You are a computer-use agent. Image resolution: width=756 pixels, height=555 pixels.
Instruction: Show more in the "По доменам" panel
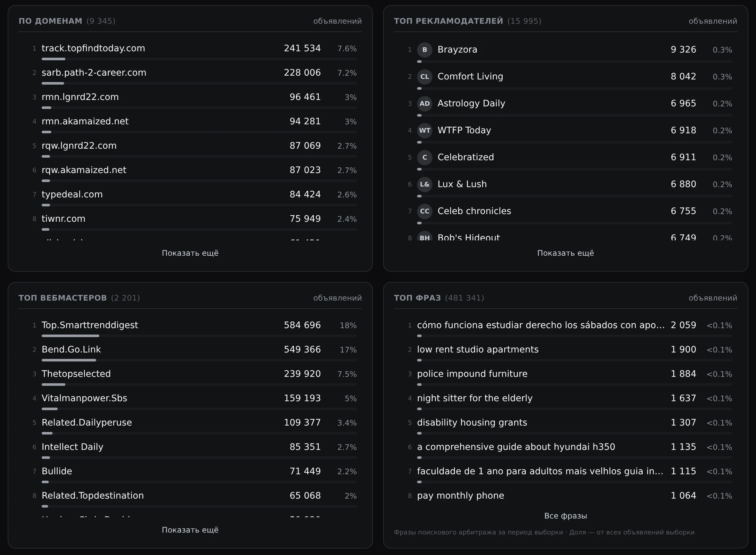click(190, 253)
